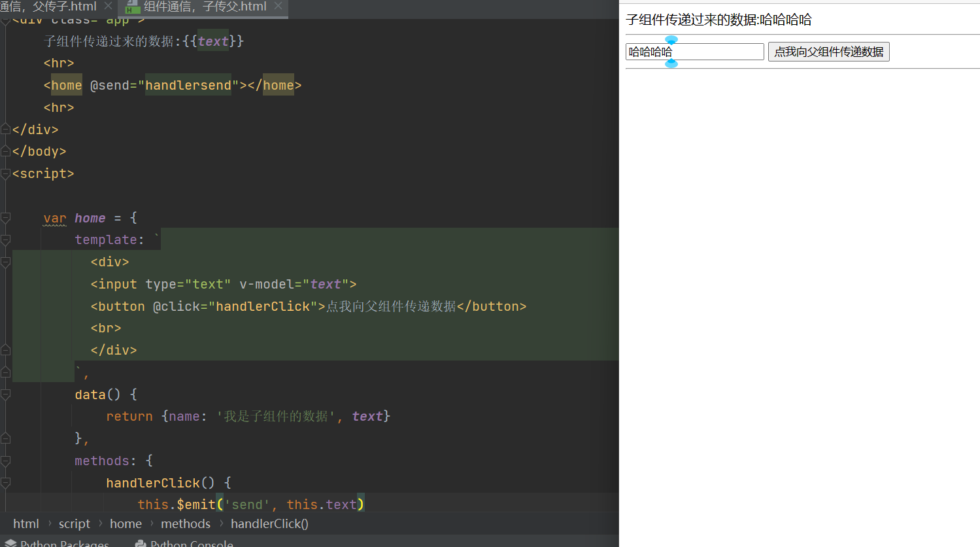Open the Python Console tool window
Screen dimensions: 980x547
tap(184, 543)
